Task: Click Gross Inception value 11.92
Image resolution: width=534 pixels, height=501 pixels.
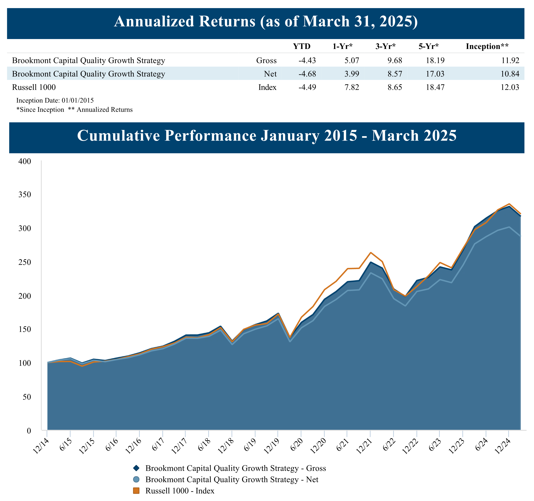Action: [x=510, y=60]
